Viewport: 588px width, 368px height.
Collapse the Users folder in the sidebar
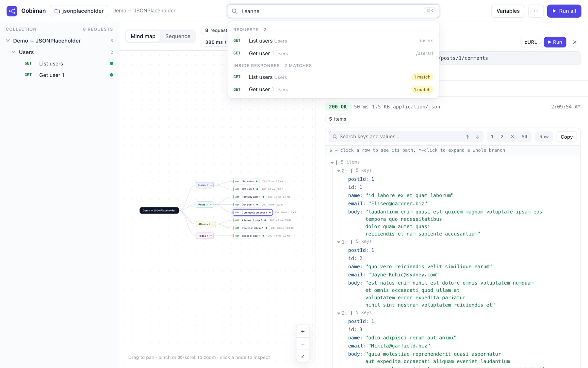pos(13,52)
